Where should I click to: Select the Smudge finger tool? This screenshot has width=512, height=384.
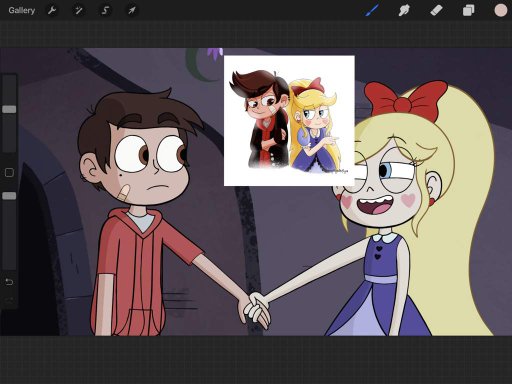[404, 10]
